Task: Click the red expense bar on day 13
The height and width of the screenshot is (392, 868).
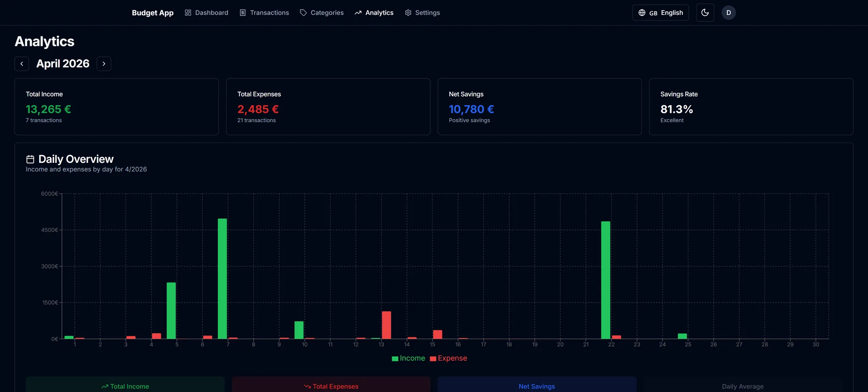Action: pyautogui.click(x=387, y=325)
